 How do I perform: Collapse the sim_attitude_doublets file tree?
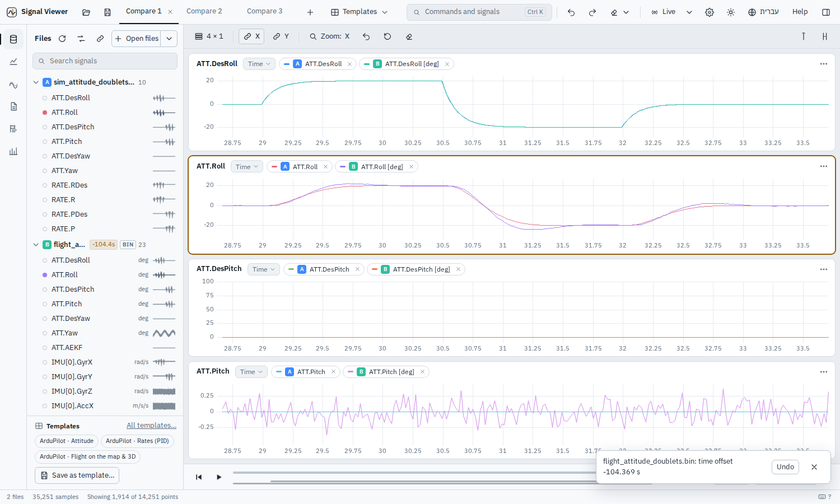coord(36,82)
